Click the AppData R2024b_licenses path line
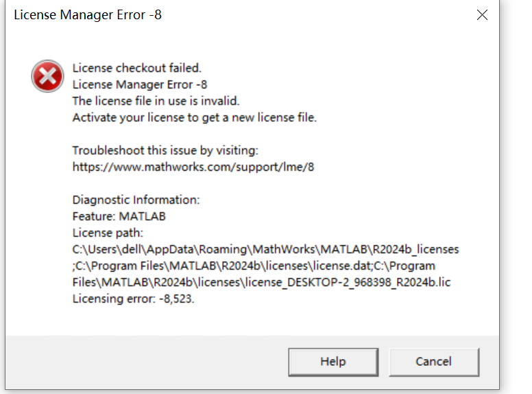 click(266, 250)
